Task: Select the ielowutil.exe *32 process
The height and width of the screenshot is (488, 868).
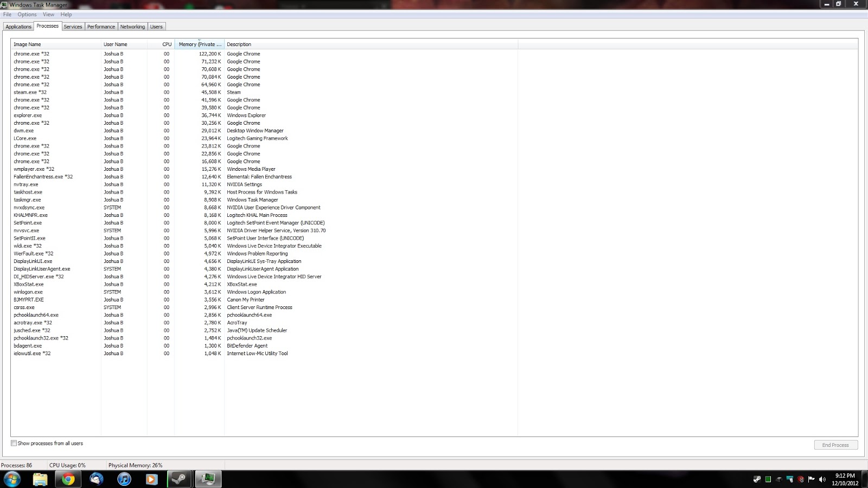Action: (32, 354)
